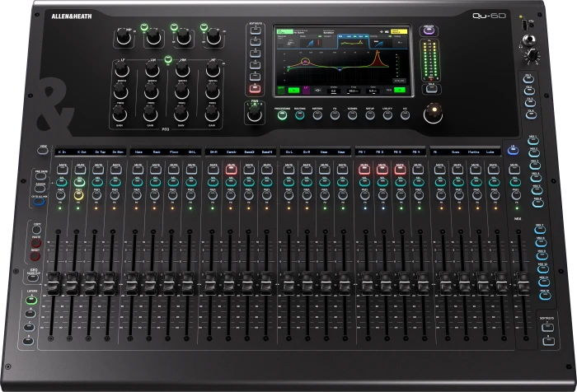Tap the Width value box on touchscreen
The height and width of the screenshot is (392, 577).
tap(333, 91)
